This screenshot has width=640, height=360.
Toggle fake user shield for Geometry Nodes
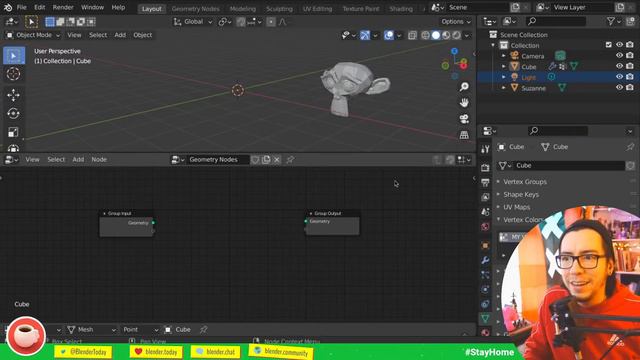(255, 160)
